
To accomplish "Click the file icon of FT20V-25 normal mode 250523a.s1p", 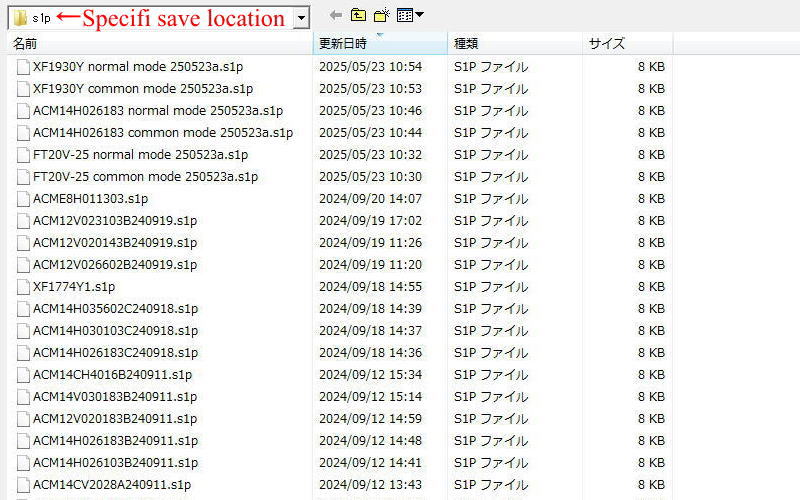I will (x=23, y=155).
